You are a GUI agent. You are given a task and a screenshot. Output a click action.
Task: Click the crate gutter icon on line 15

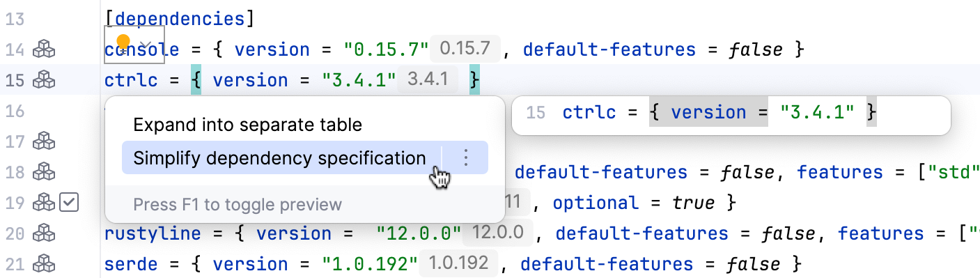(x=45, y=80)
